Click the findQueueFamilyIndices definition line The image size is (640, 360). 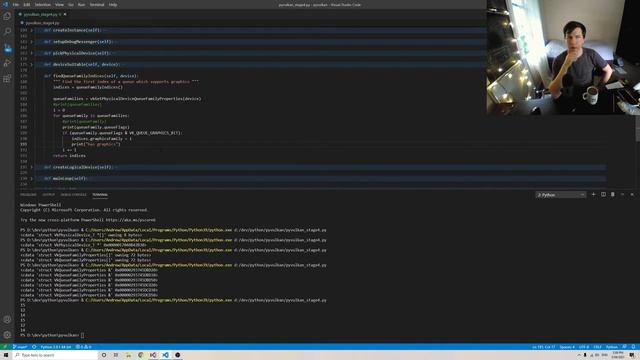coord(91,76)
